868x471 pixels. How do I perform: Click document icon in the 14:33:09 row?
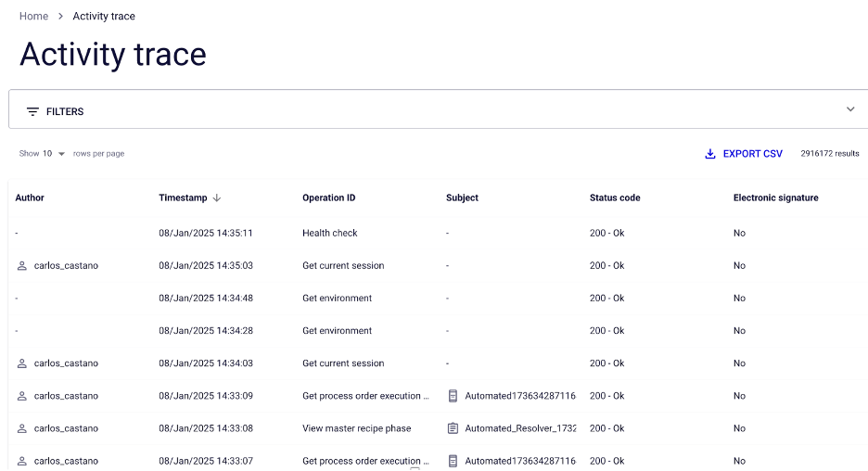pos(453,396)
